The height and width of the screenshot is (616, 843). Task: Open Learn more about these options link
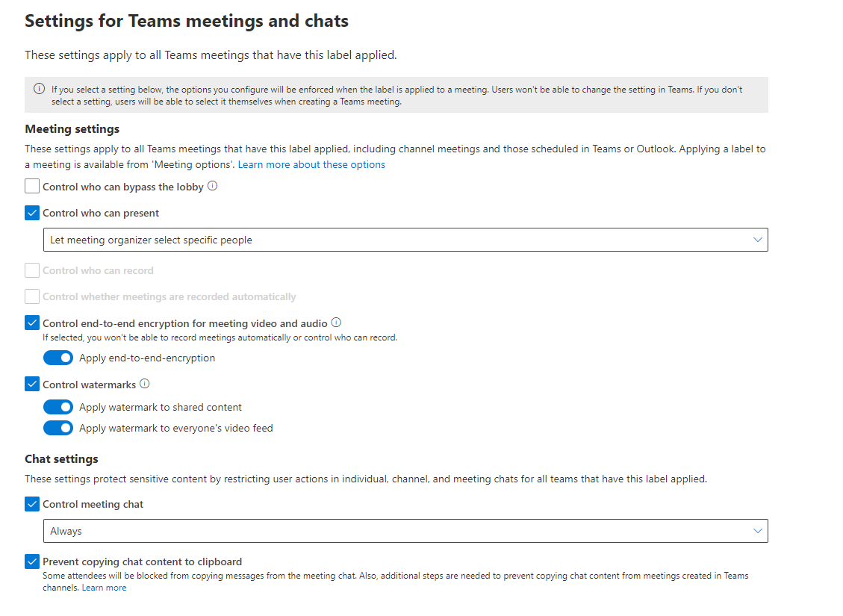pyautogui.click(x=311, y=164)
